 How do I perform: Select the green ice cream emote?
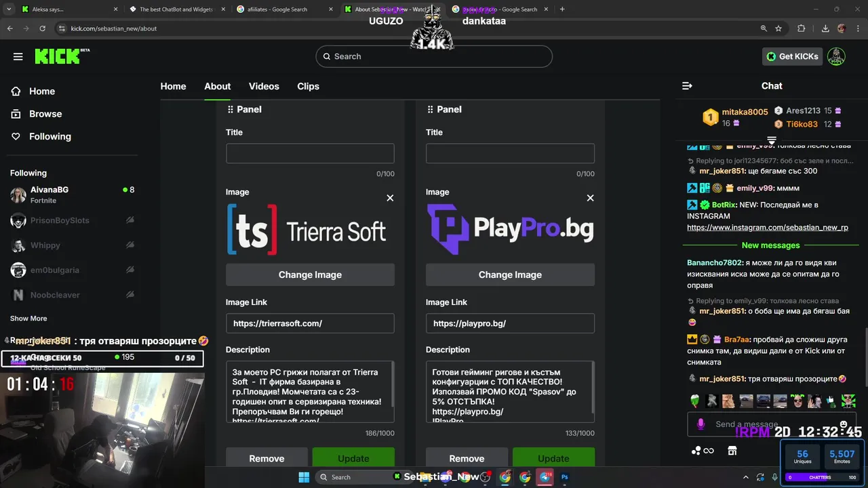click(x=695, y=401)
